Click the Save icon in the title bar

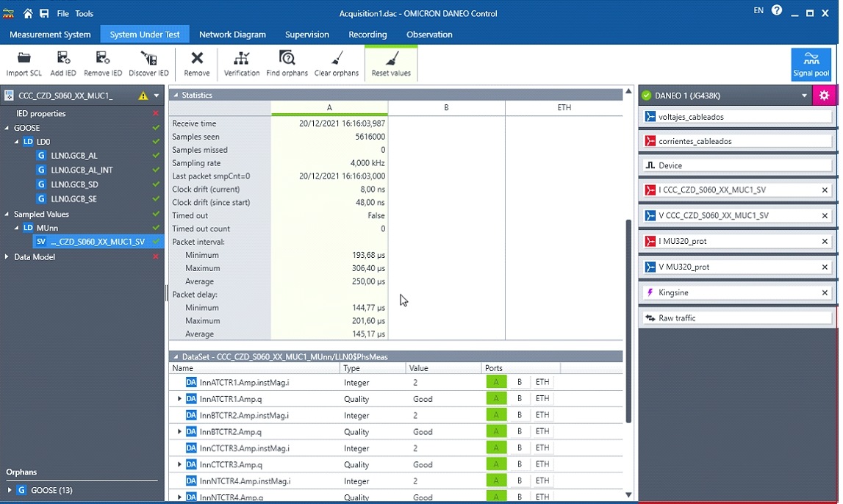pyautogui.click(x=44, y=13)
